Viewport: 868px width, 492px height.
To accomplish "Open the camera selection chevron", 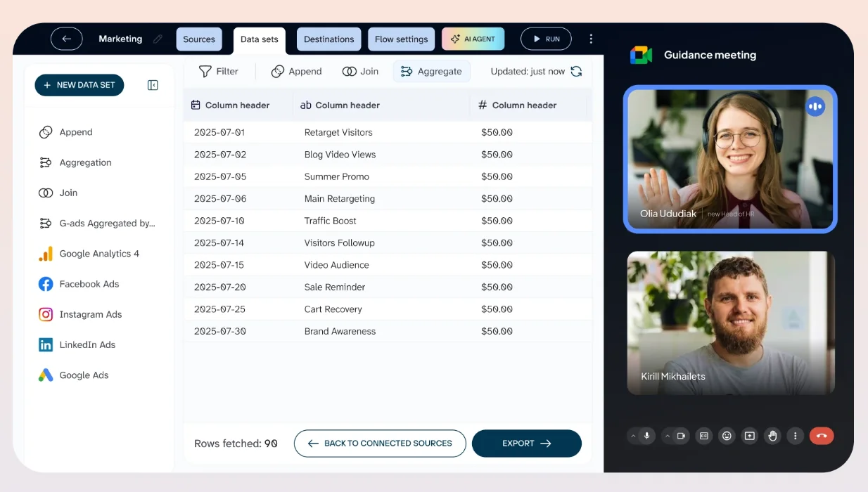I will [x=668, y=436].
